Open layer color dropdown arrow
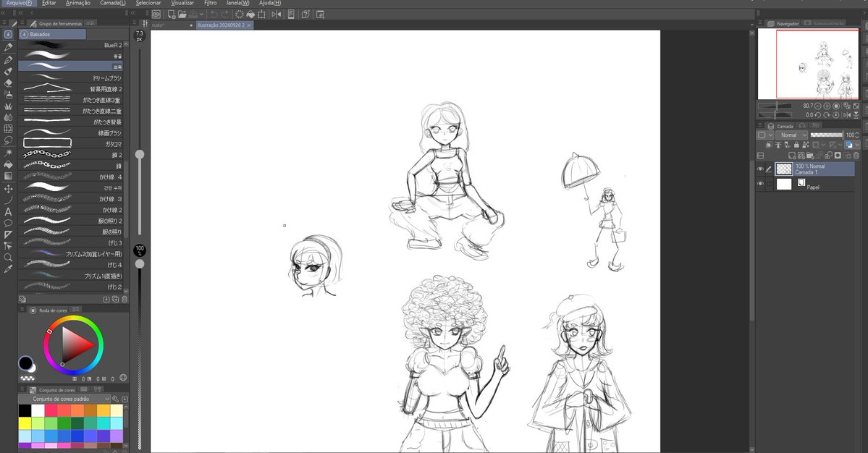Image resolution: width=868 pixels, height=453 pixels. point(857,145)
